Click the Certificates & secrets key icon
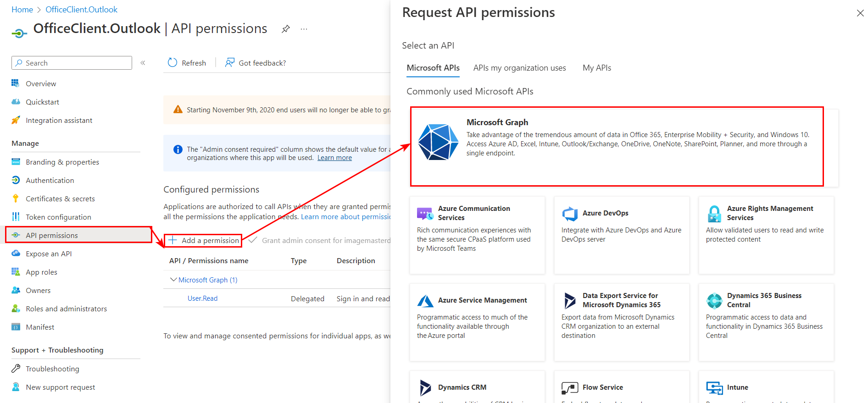 [x=16, y=199]
